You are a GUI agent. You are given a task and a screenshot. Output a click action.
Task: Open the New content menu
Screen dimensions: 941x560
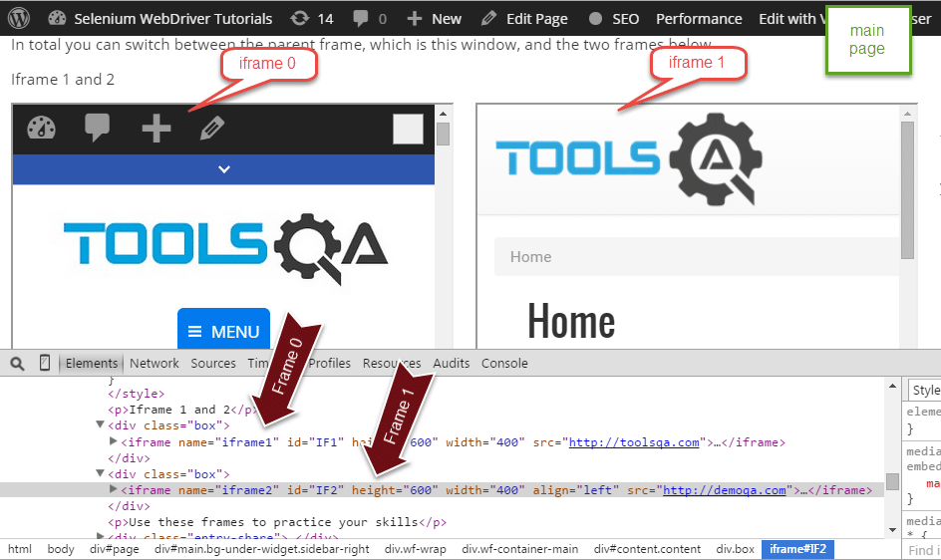click(447, 19)
